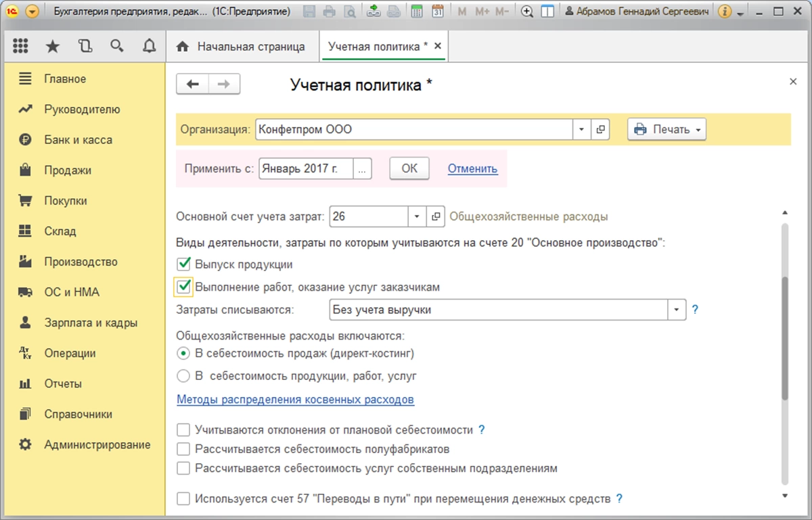This screenshot has height=520, width=812.
Task: Open the 'Зарплата и кадры' section
Action: coord(91,323)
